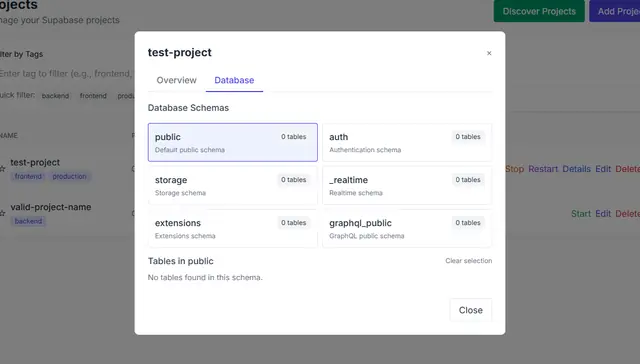Open the auth schema card
This screenshot has height=364, width=640.
tap(407, 142)
